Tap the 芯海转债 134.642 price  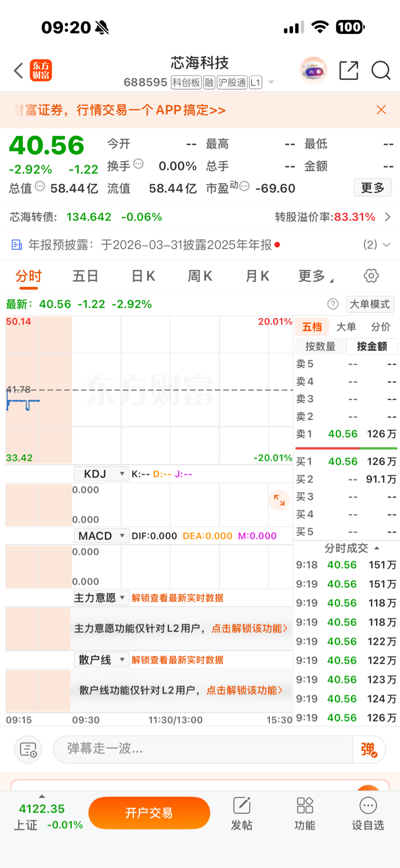(x=89, y=217)
